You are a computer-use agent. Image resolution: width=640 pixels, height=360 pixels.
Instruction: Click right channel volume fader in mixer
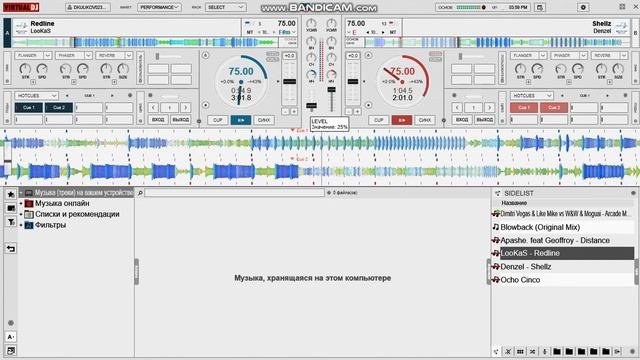(x=331, y=89)
